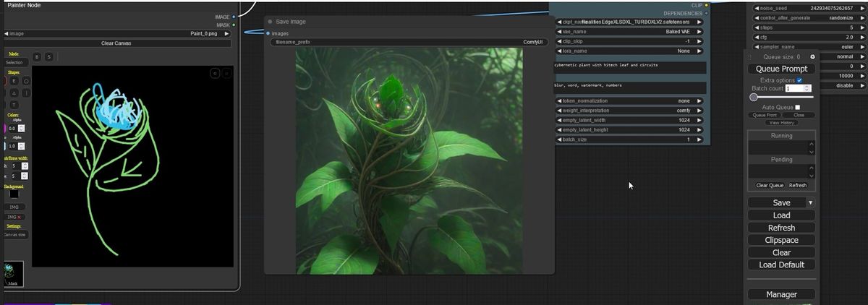Click the B button above the canvas

37,57
